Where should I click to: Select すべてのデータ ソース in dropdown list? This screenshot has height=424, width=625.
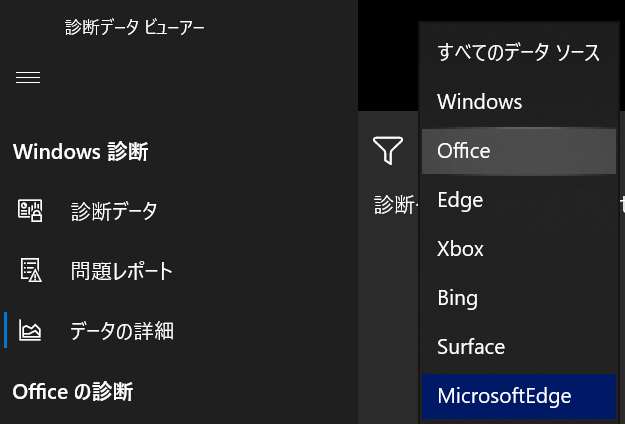click(x=519, y=53)
